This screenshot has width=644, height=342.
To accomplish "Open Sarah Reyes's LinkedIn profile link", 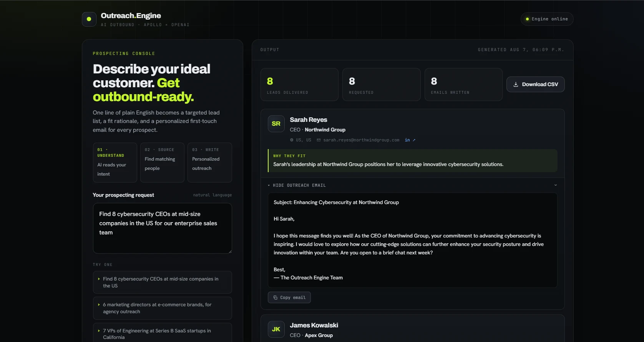I will pyautogui.click(x=410, y=140).
